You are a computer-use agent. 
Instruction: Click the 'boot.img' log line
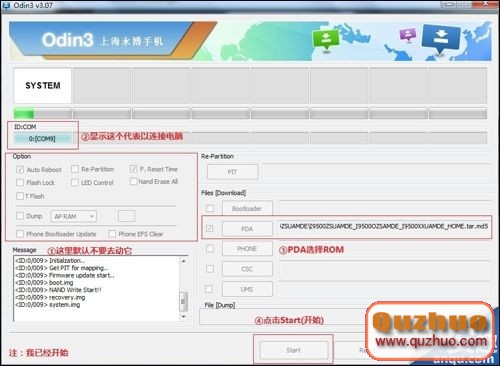pos(44,283)
